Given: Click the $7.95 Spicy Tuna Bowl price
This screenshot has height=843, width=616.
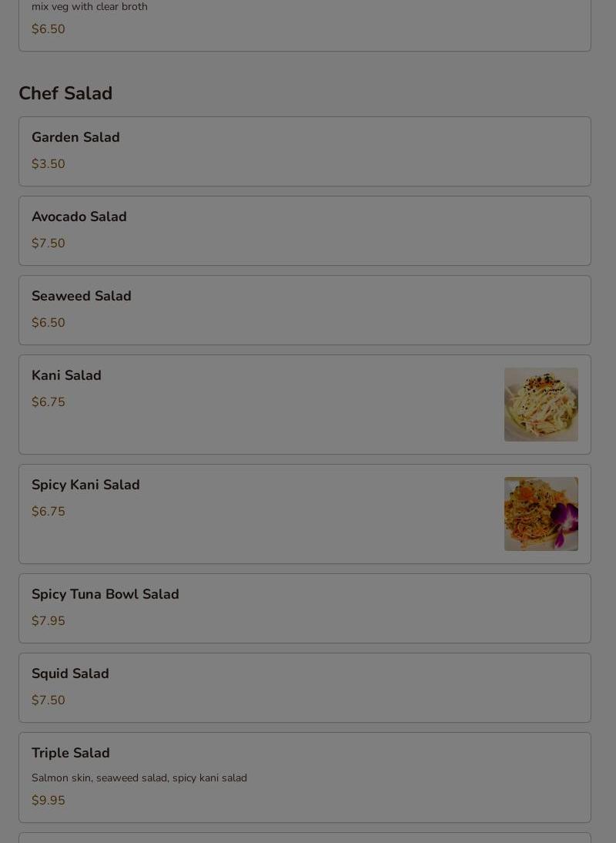Looking at the screenshot, I should (x=49, y=621).
